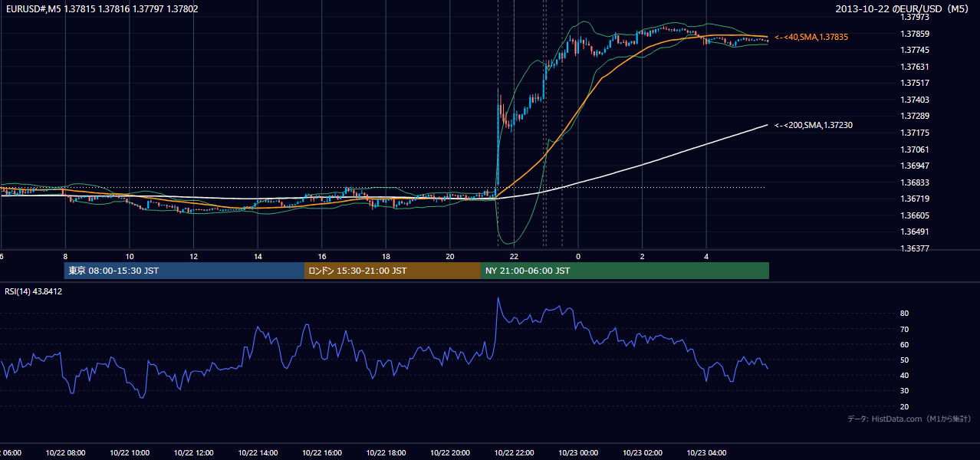Click price axis value 1.36605
Image resolution: width=980 pixels, height=460 pixels.
[x=914, y=215]
